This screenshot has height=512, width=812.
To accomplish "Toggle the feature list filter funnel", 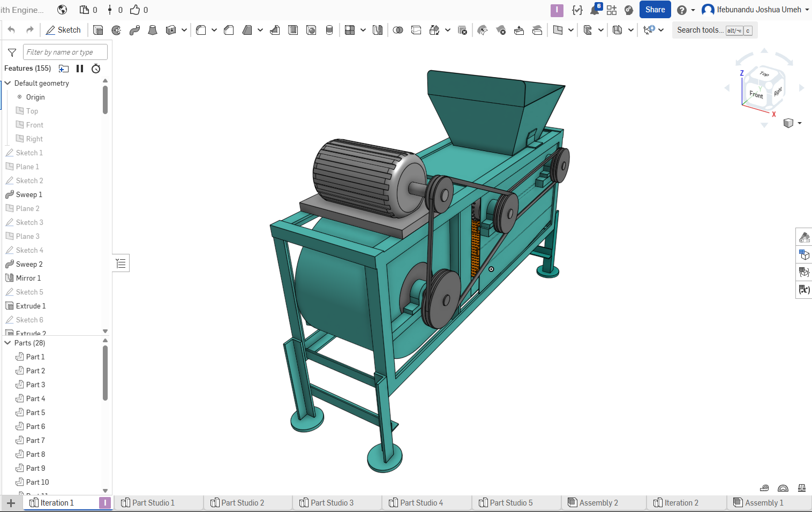I will 12,52.
